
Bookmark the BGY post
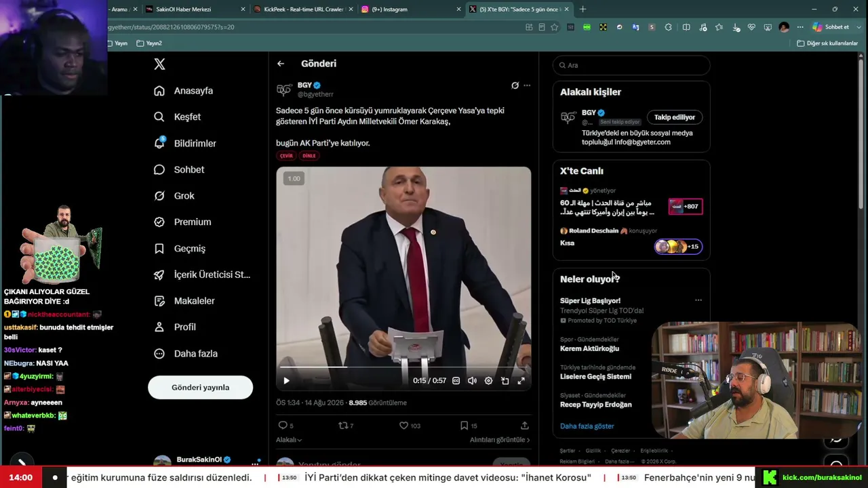tap(464, 426)
